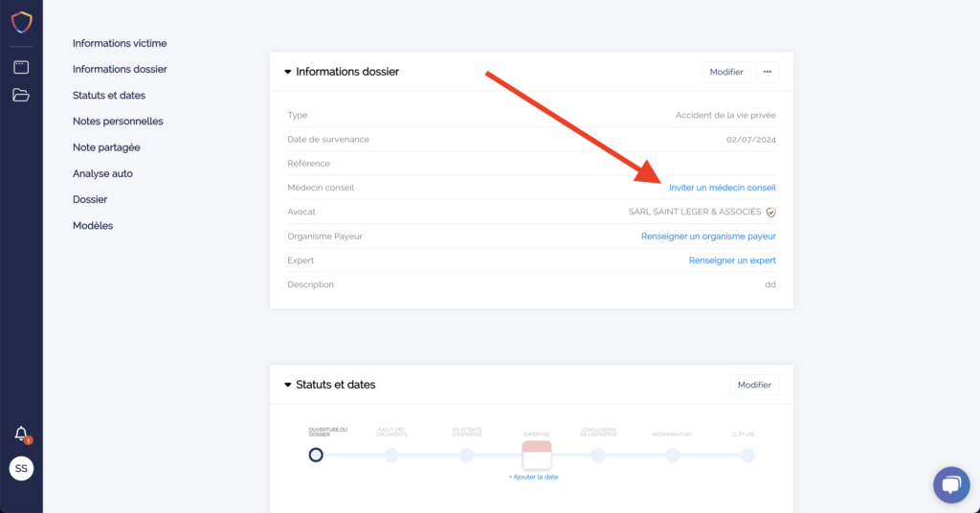Click Ajouter la date under Expertise
This screenshot has height=513, width=980.
[x=533, y=477]
